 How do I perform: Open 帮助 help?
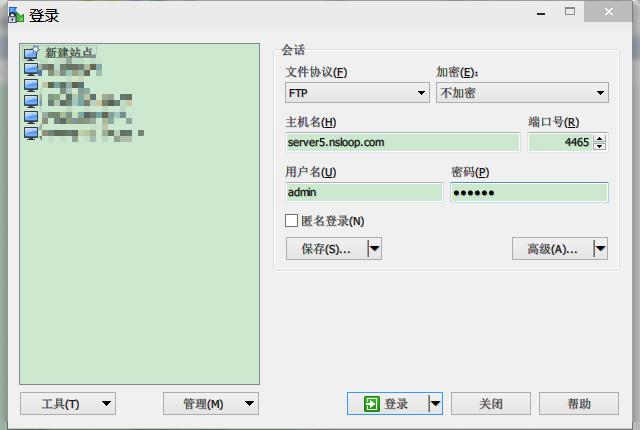579,404
